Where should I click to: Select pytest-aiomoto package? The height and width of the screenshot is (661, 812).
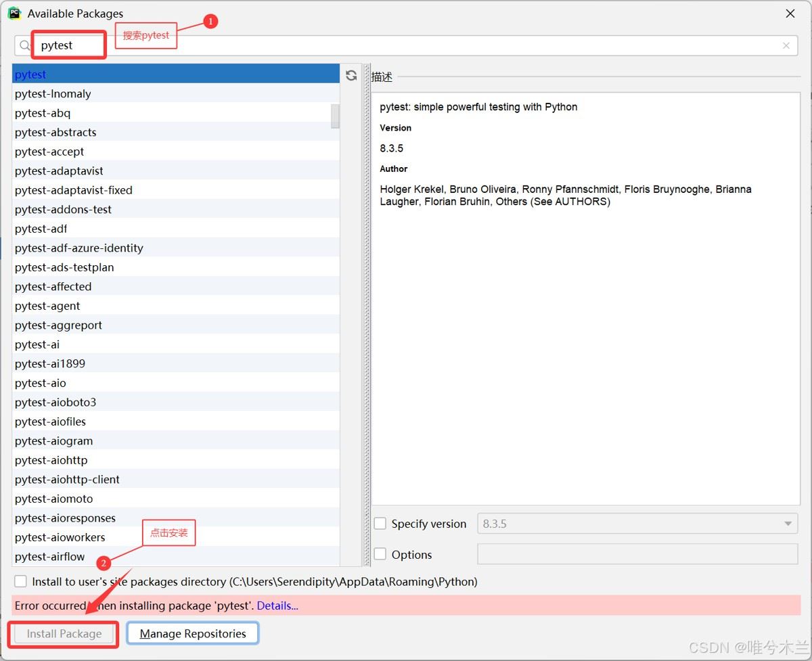[x=176, y=499]
